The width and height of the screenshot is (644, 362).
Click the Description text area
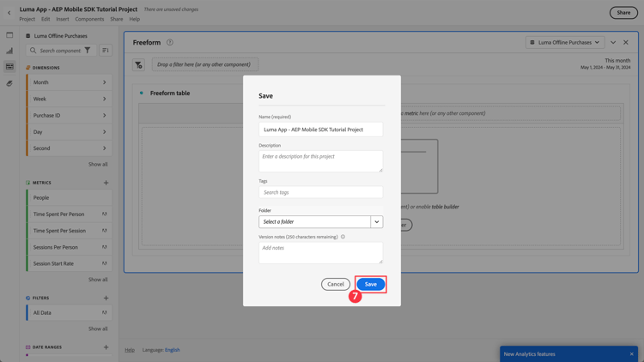point(321,161)
